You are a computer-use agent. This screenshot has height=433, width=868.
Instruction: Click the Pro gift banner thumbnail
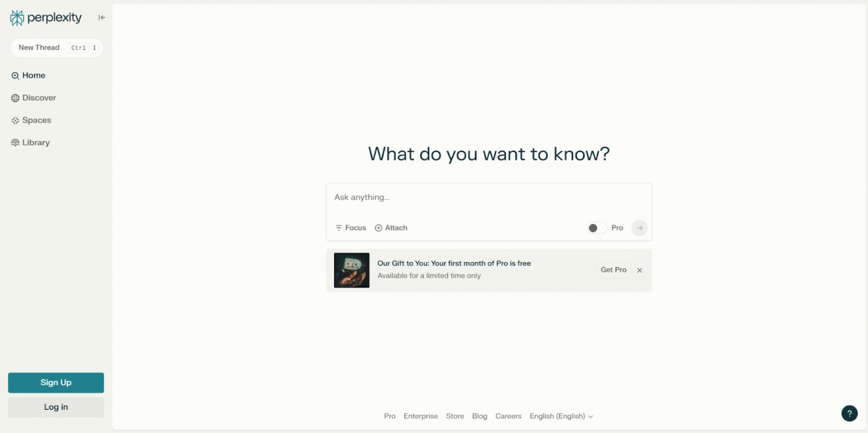pos(352,270)
